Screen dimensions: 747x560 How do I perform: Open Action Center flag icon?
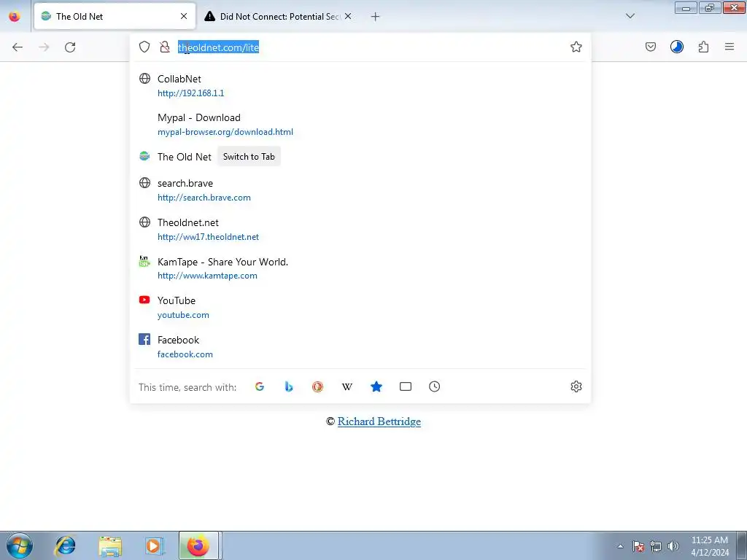(x=638, y=546)
